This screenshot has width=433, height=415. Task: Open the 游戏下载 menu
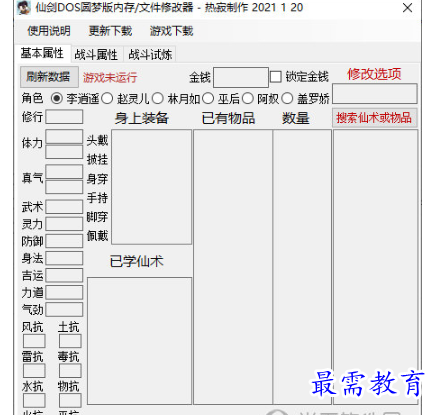pyautogui.click(x=171, y=31)
